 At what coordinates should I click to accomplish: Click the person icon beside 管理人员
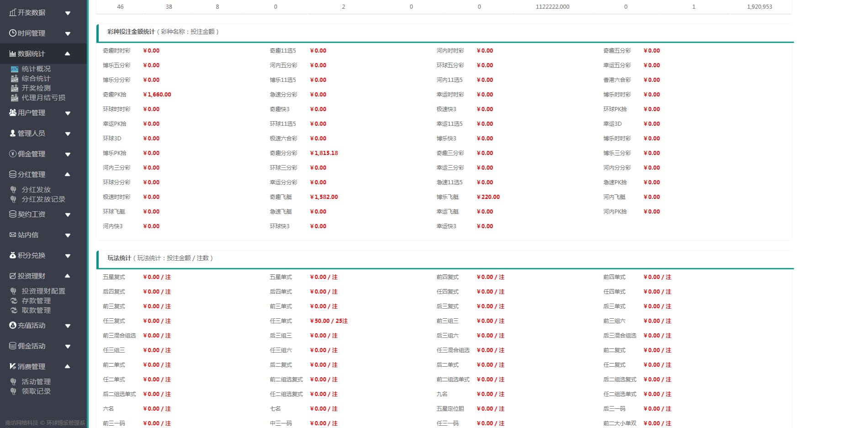[x=13, y=133]
